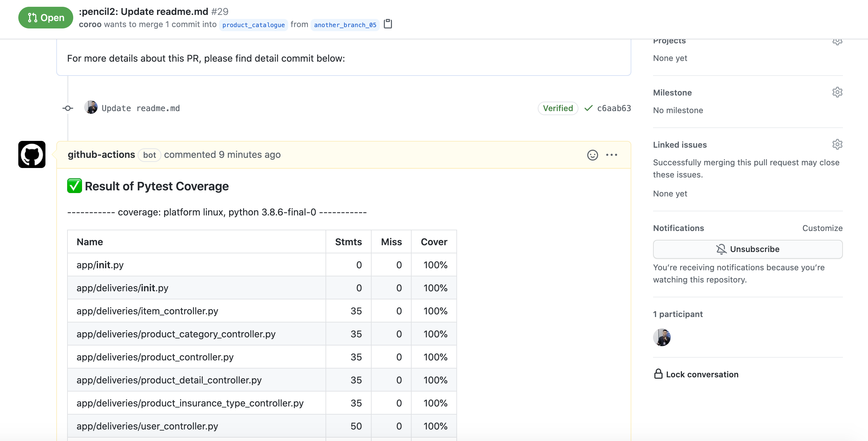Open commit hash c6aab63
868x441 pixels.
click(x=614, y=108)
